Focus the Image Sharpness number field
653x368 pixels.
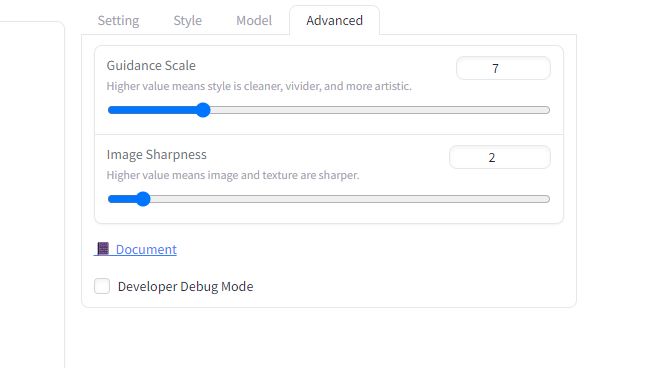pos(500,157)
